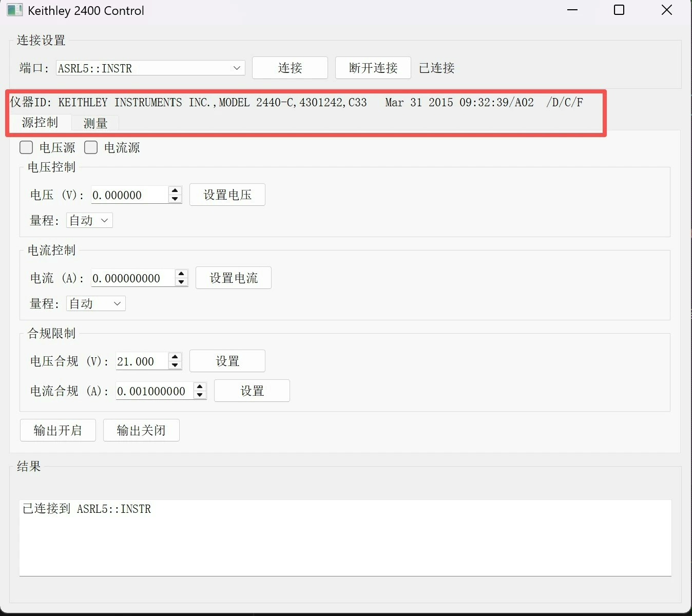Click the 断开连接 disconnect button
The image size is (692, 616).
click(373, 68)
